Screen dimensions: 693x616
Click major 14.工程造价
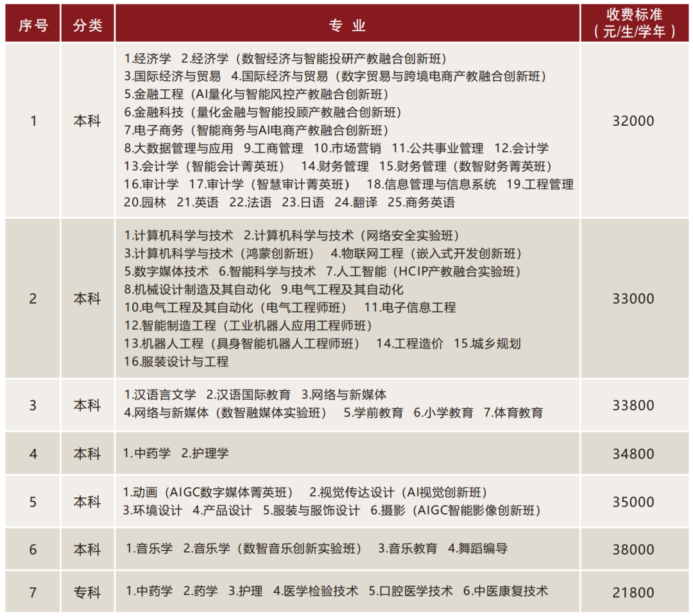[x=409, y=344]
